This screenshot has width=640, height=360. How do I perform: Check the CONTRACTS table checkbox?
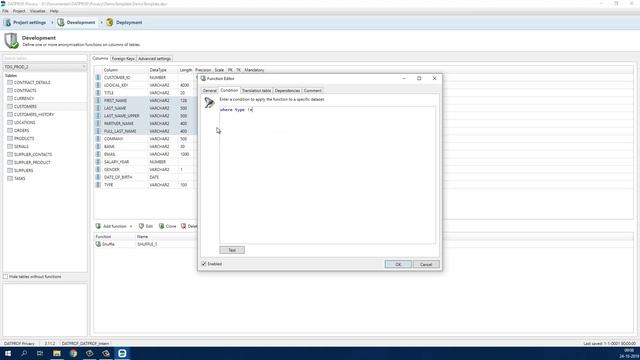10,90
